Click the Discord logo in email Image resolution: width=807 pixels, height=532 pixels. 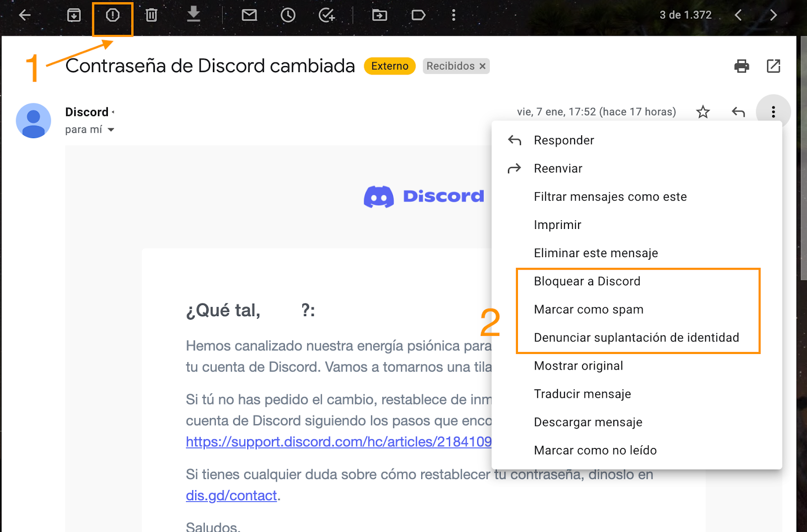[424, 197]
